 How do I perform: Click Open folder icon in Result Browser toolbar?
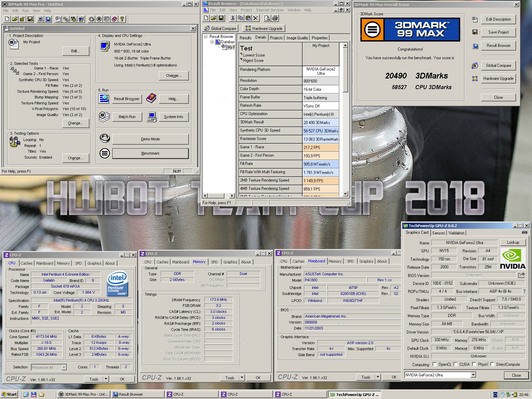coord(213,18)
